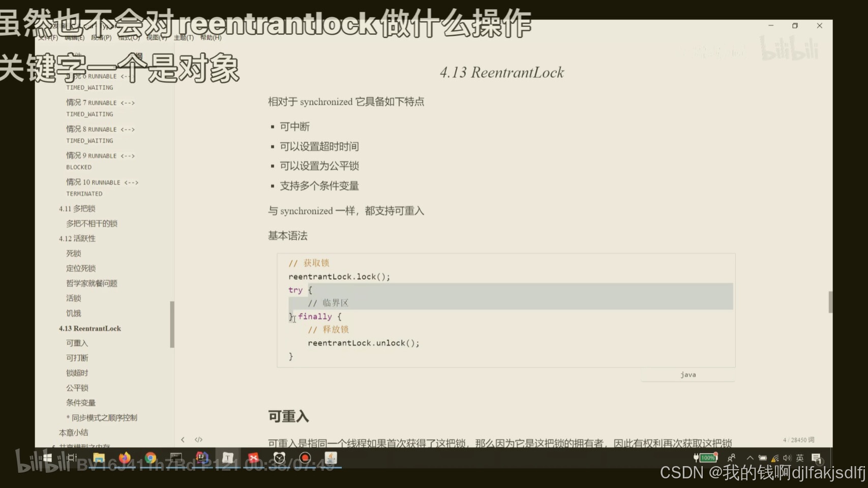
Task: Jump to outline item 条件变量
Action: (x=81, y=403)
